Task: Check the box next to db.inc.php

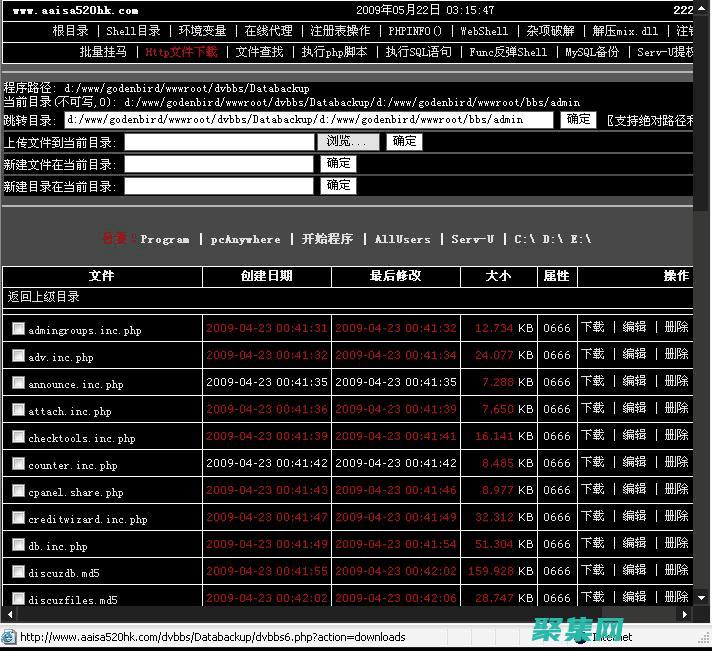Action: pos(18,545)
